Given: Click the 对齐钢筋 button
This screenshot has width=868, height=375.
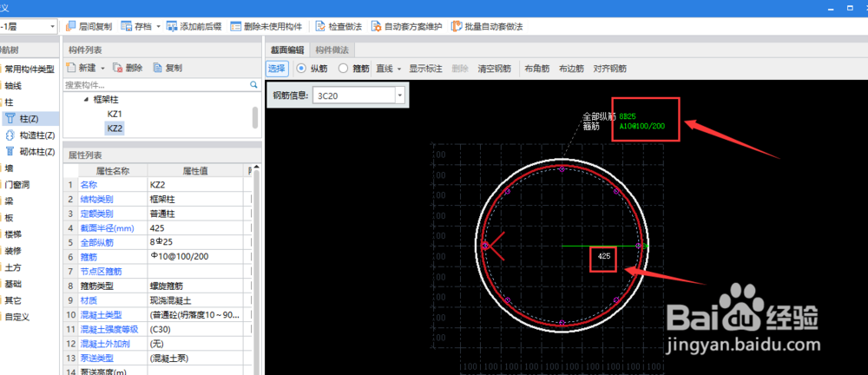Looking at the screenshot, I should click(x=610, y=69).
